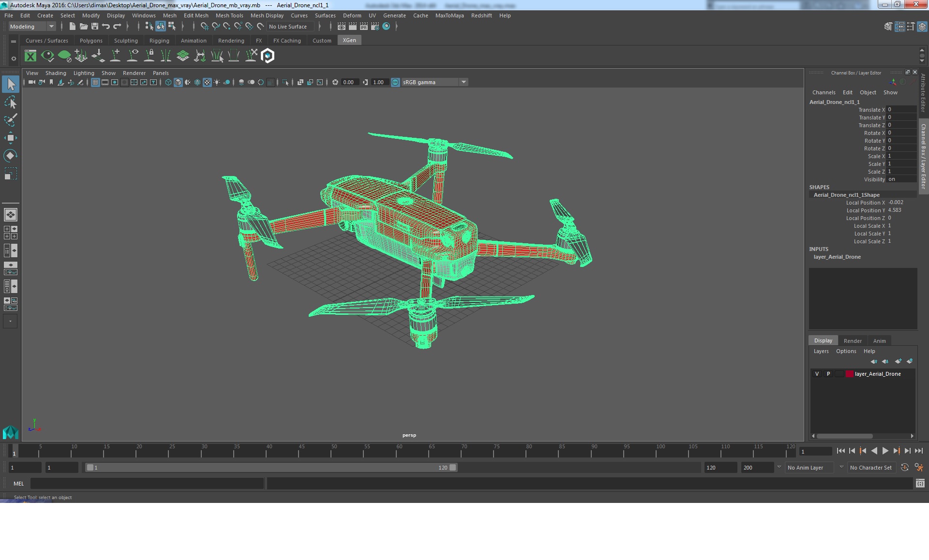Viewport: 929px width, 560px height.
Task: Click the MEL command input field
Action: point(147,483)
